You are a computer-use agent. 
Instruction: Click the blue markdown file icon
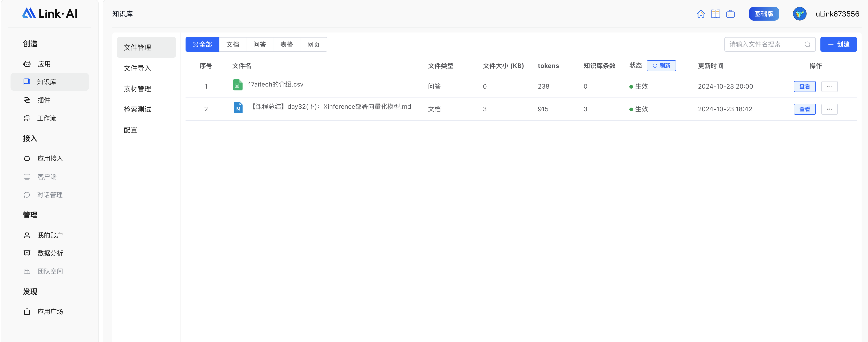pos(238,107)
